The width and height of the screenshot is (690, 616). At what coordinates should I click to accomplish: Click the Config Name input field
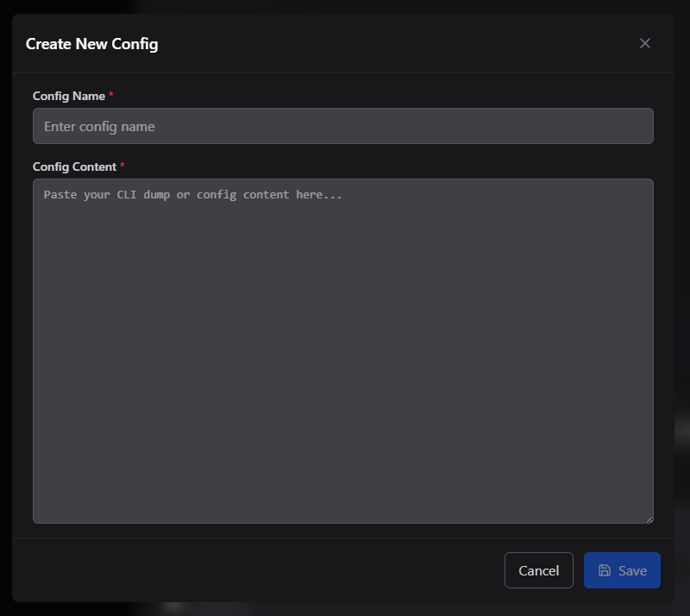click(x=342, y=126)
